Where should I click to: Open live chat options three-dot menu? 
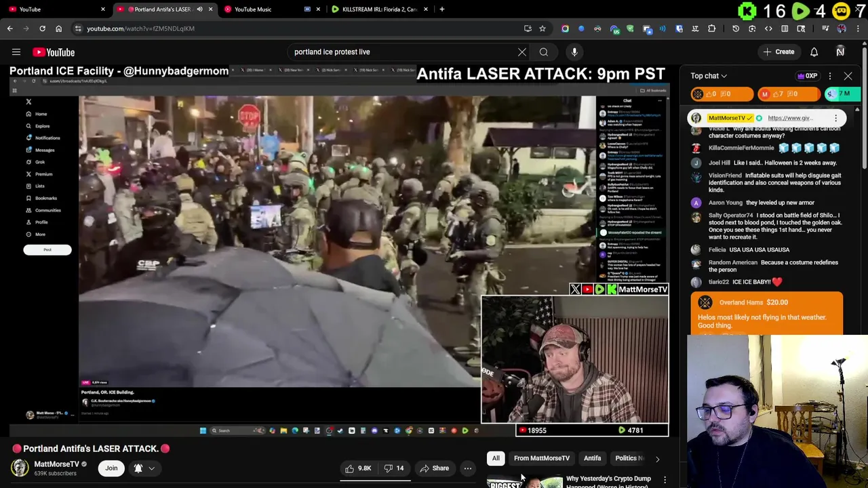830,76
